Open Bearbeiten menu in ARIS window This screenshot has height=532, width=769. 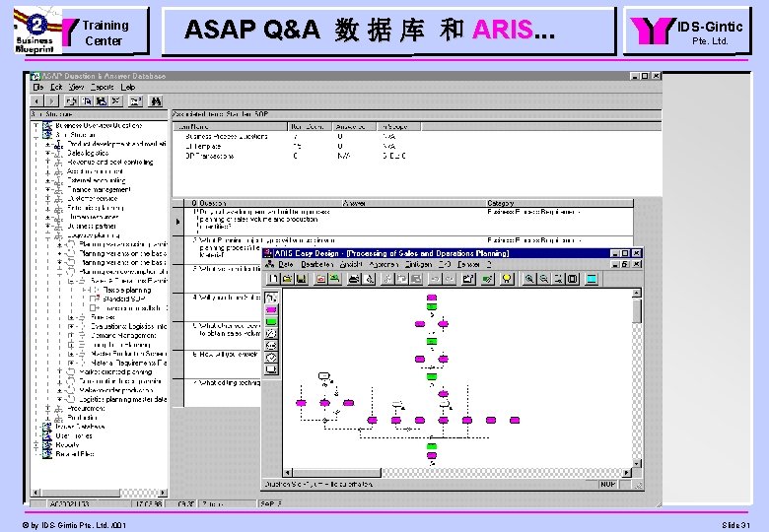316,265
